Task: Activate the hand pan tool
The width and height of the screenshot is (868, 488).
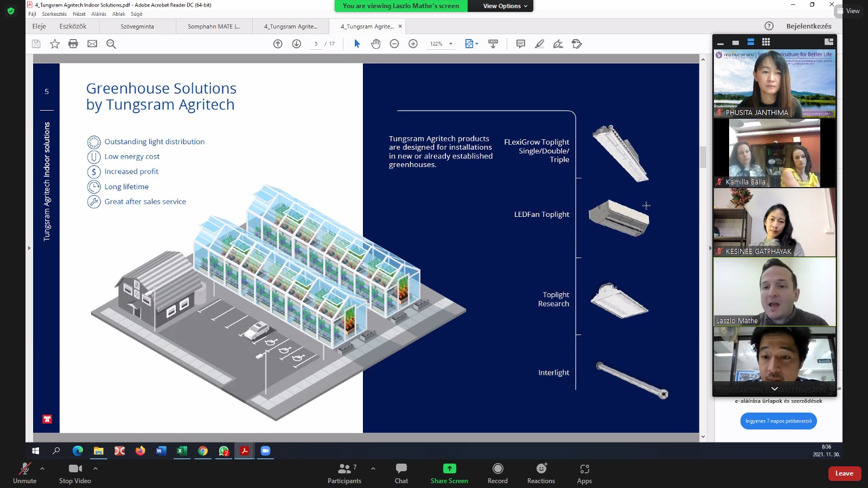Action: coord(375,44)
